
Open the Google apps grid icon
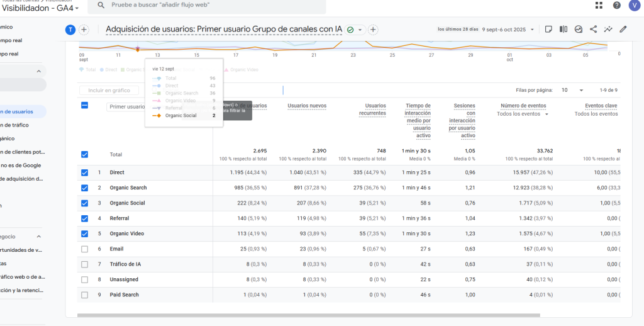[x=599, y=6]
